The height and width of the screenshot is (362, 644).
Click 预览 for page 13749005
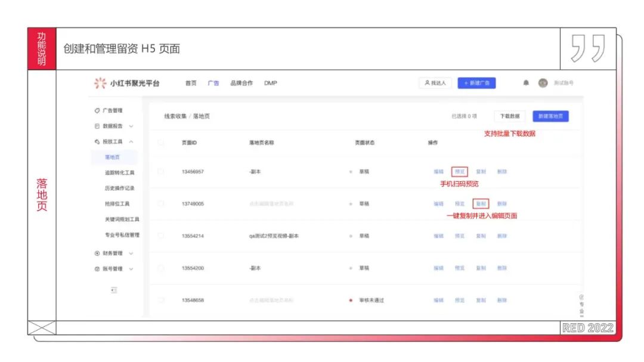pos(460,204)
